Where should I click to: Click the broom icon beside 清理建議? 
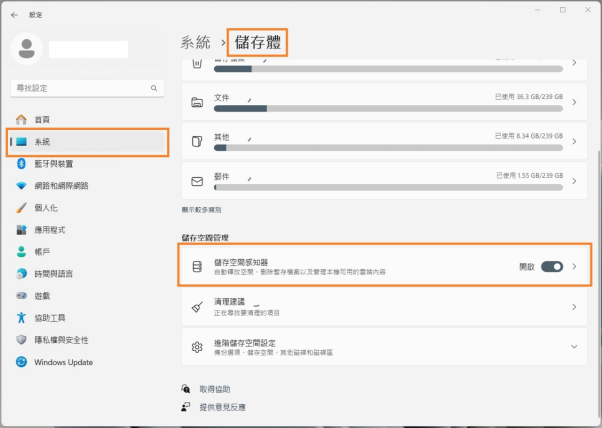[197, 307]
